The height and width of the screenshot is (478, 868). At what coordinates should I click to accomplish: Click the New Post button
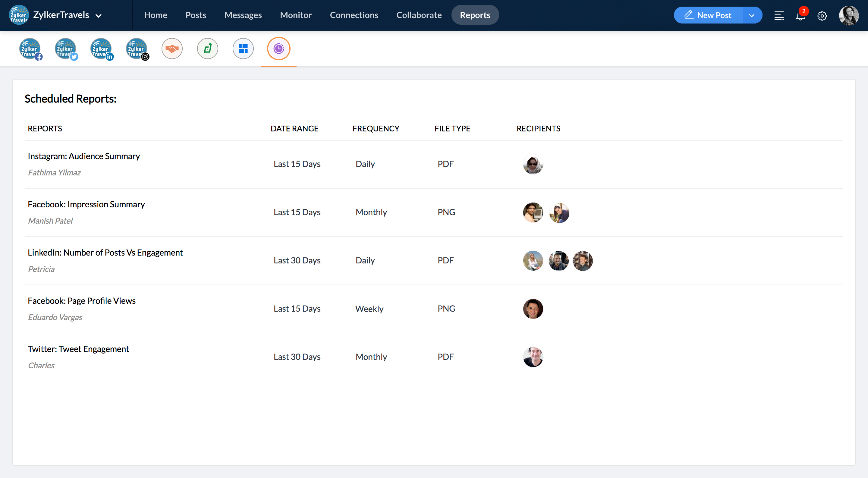708,15
